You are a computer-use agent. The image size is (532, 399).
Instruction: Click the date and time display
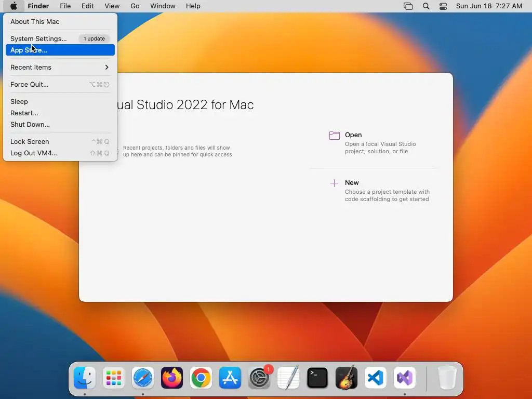click(x=489, y=6)
